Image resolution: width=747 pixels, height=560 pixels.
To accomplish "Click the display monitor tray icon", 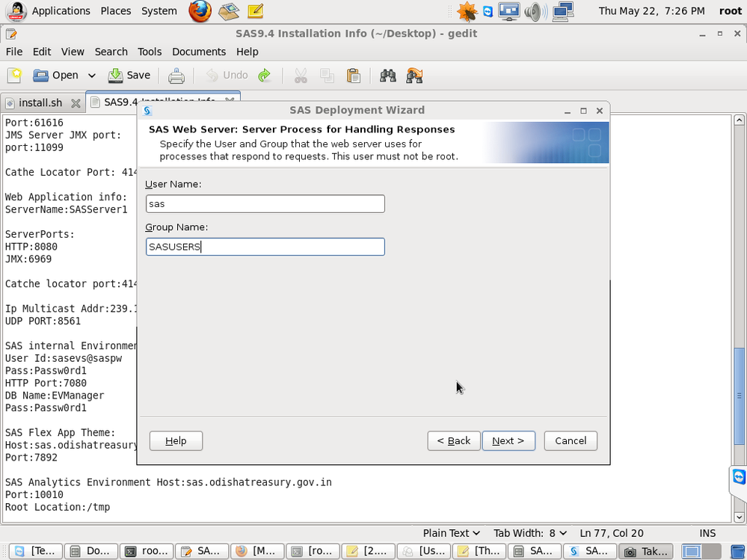I will [509, 11].
